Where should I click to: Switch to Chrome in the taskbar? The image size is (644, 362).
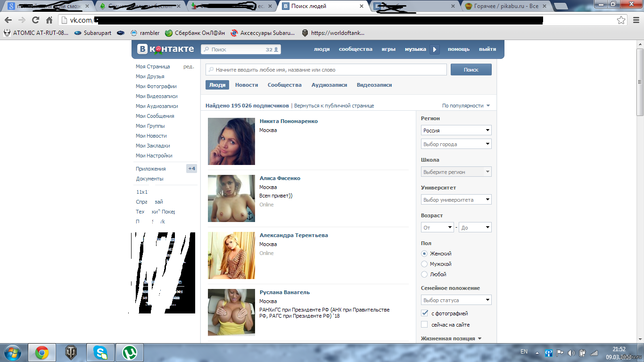[42, 353]
